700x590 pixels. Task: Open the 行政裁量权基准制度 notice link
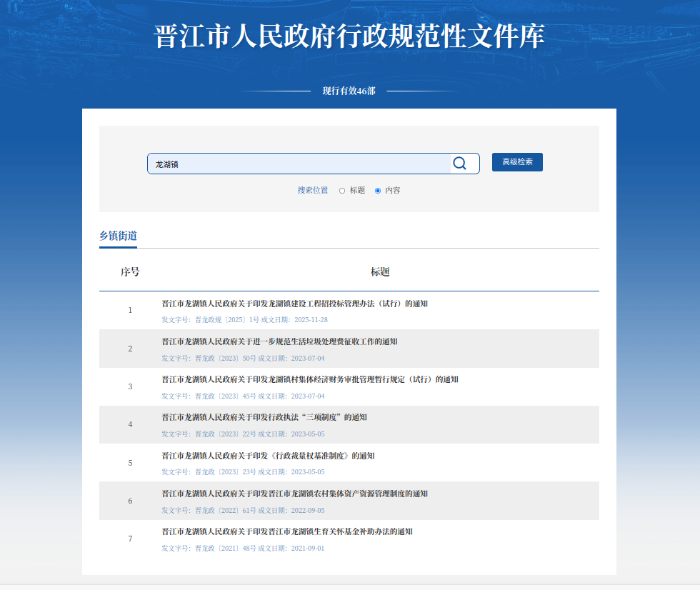(268, 456)
